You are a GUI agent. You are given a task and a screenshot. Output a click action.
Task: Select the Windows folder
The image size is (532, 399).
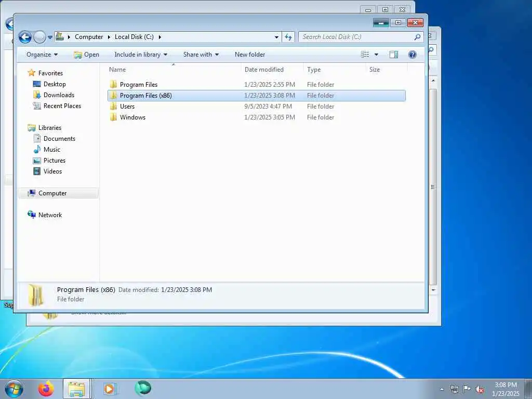[256, 117]
